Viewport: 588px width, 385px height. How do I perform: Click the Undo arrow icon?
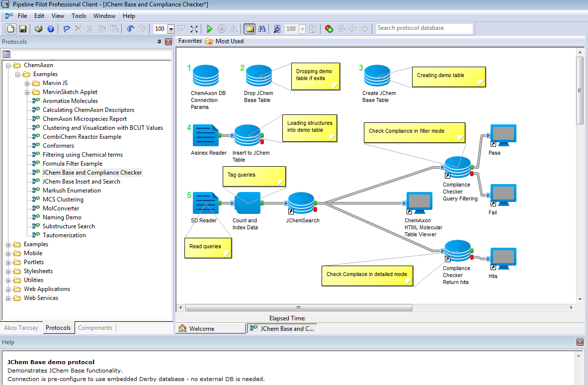click(130, 29)
